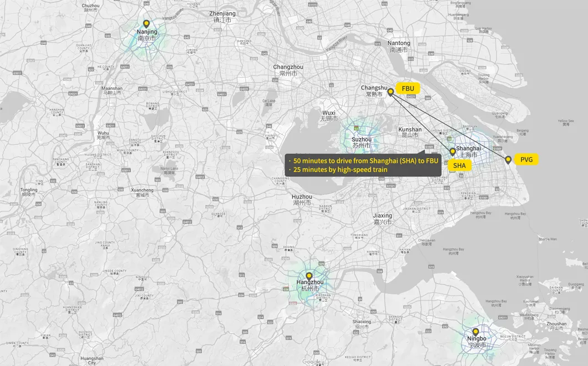This screenshot has height=366, width=588.
Task: Click the Changzhou city label on map
Action: pyautogui.click(x=288, y=70)
